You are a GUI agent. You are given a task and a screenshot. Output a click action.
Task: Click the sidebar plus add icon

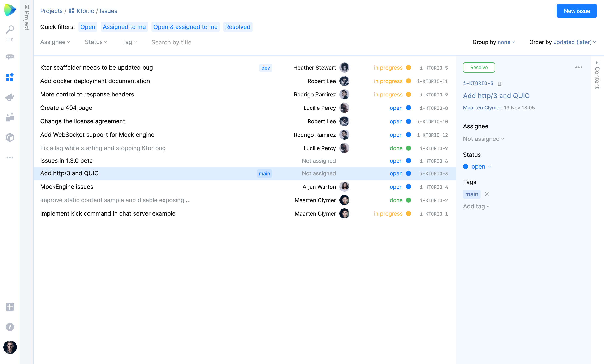coord(10,307)
